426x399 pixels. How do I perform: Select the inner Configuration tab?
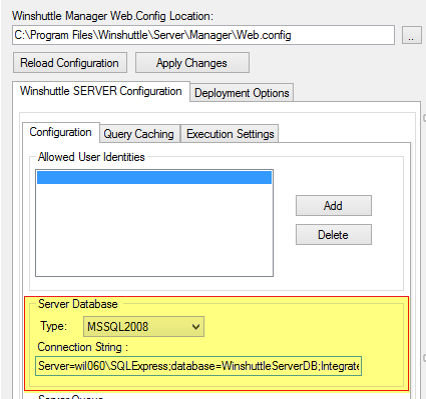click(61, 132)
